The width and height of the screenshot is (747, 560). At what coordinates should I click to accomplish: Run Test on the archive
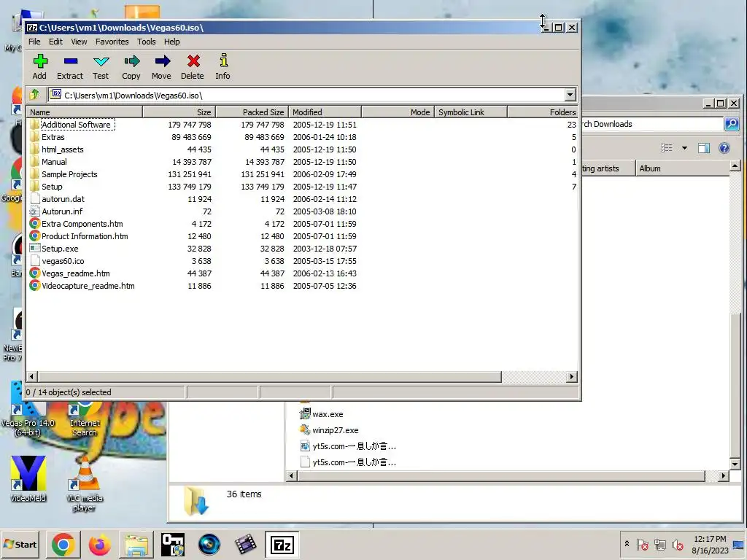pyautogui.click(x=101, y=66)
